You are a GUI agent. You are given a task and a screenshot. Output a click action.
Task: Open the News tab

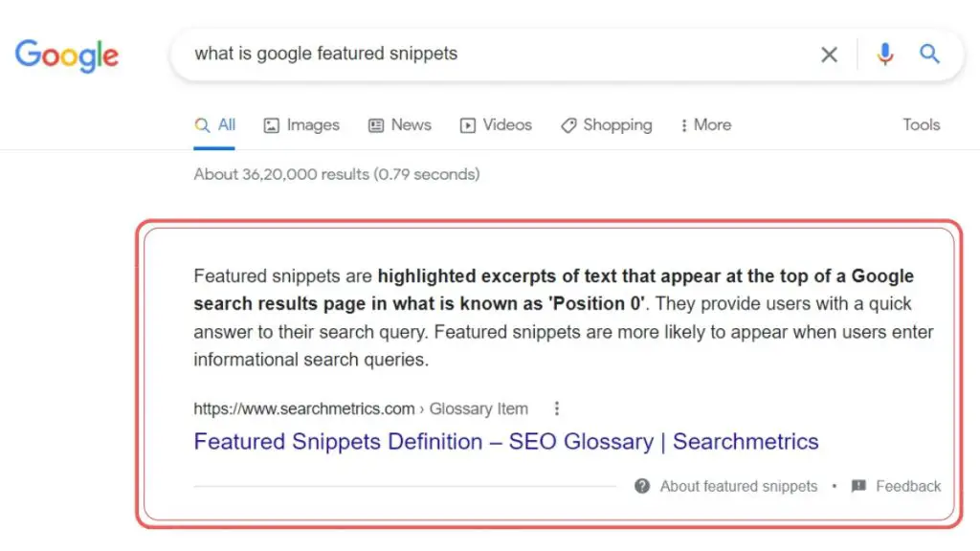[x=399, y=125]
